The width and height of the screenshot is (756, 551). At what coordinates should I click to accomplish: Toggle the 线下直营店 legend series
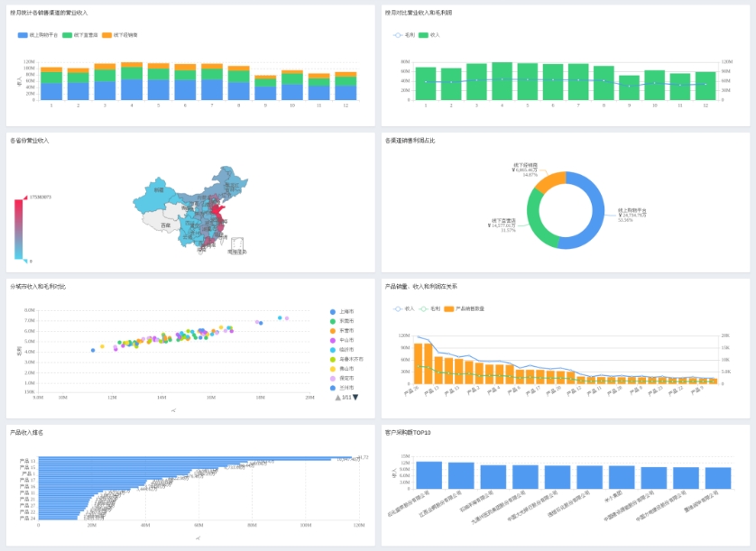click(x=68, y=34)
